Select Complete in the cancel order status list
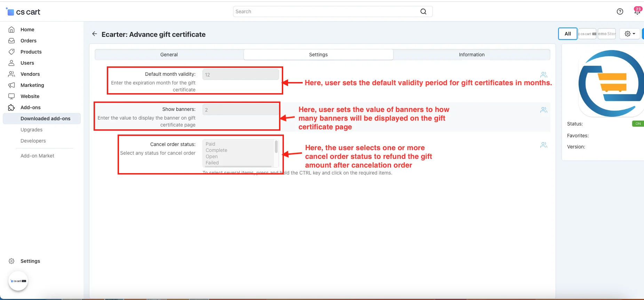 pyautogui.click(x=216, y=150)
